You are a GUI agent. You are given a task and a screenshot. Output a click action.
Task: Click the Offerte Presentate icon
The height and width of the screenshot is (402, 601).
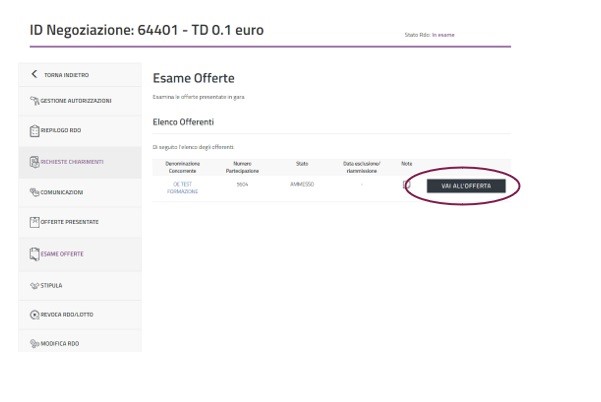(35, 222)
